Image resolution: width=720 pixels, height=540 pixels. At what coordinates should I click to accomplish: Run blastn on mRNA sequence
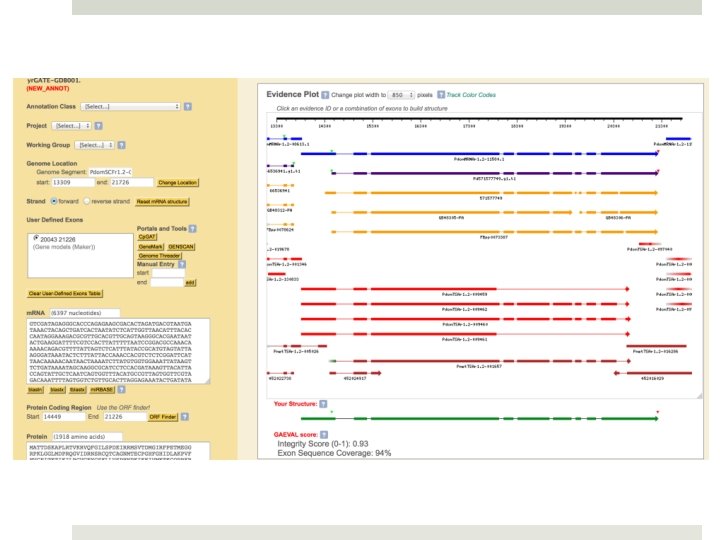[35, 390]
